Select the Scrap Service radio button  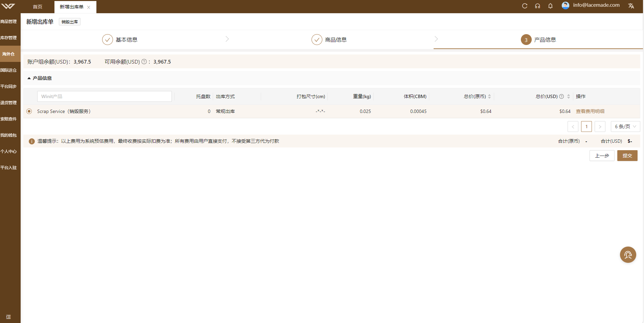[x=29, y=111]
